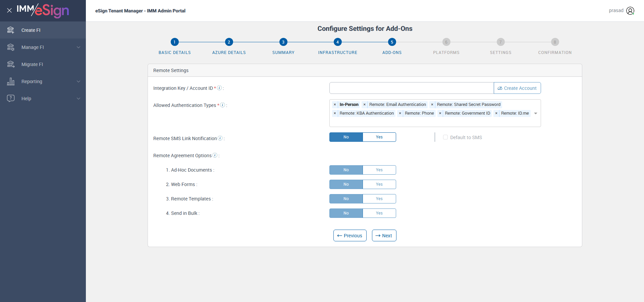Click info icon beside Remote SMS Link Notification
644x302 pixels.
[220, 138]
